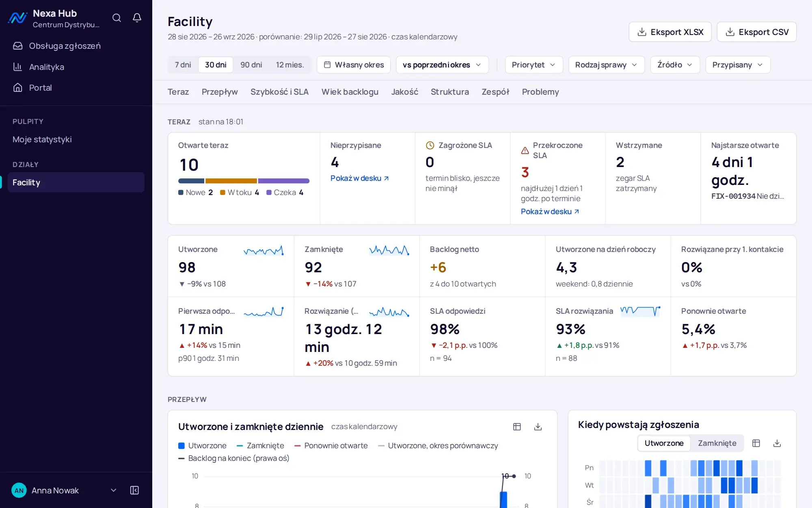Open notifications bell icon
This screenshot has height=508, width=812.
(137, 18)
